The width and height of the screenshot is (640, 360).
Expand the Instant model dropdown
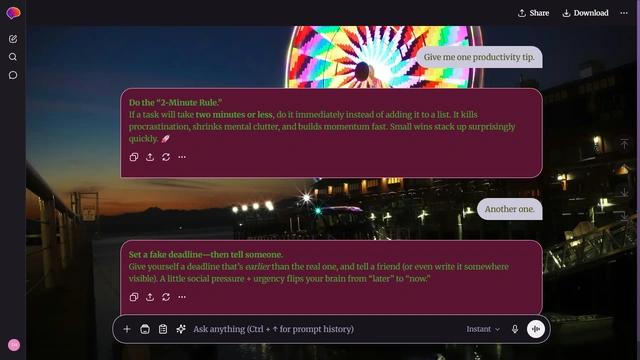point(483,329)
